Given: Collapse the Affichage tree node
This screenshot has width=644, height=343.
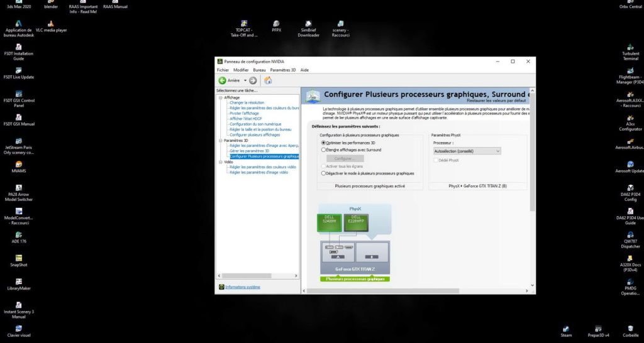Looking at the screenshot, I should coord(221,97).
